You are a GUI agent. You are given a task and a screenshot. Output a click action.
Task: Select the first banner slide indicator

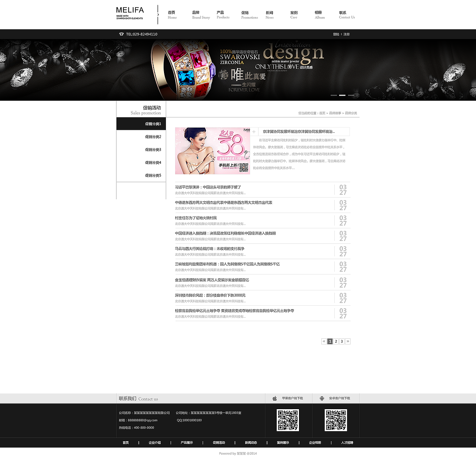point(334,95)
